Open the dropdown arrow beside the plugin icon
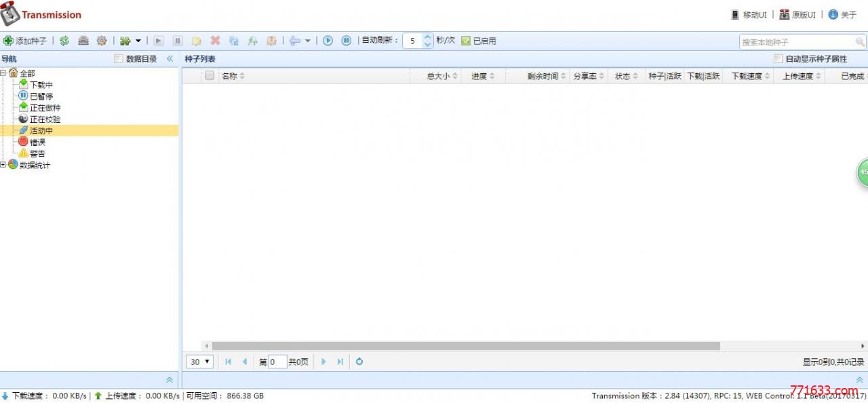The image size is (868, 403). [138, 41]
